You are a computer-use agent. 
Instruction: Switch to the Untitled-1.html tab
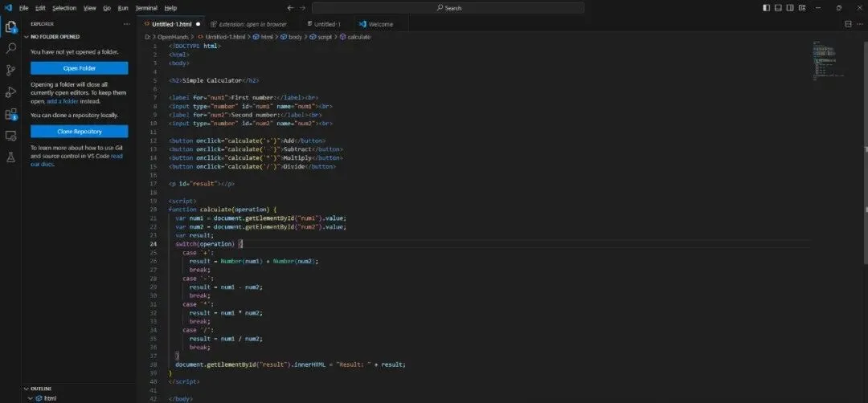[171, 24]
